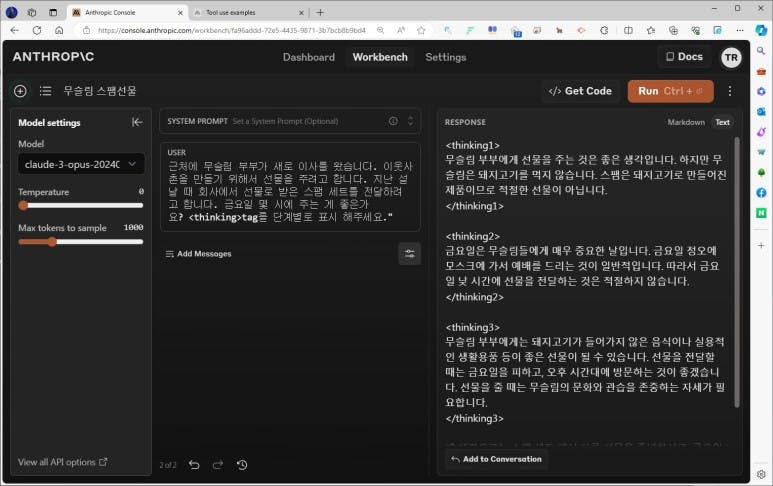Open the vertical tabs toggle
This screenshot has height=486, width=773.
[x=53, y=13]
